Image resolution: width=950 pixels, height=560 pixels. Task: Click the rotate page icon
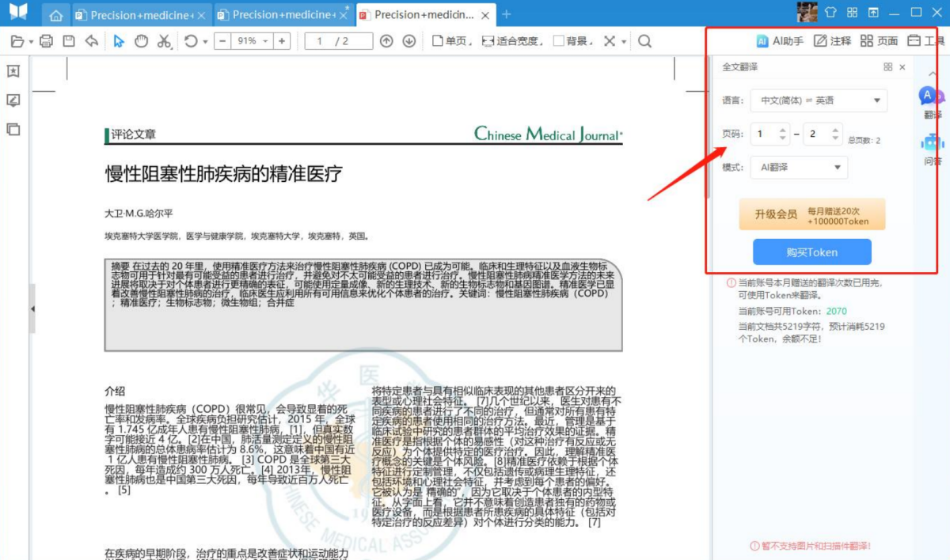191,41
